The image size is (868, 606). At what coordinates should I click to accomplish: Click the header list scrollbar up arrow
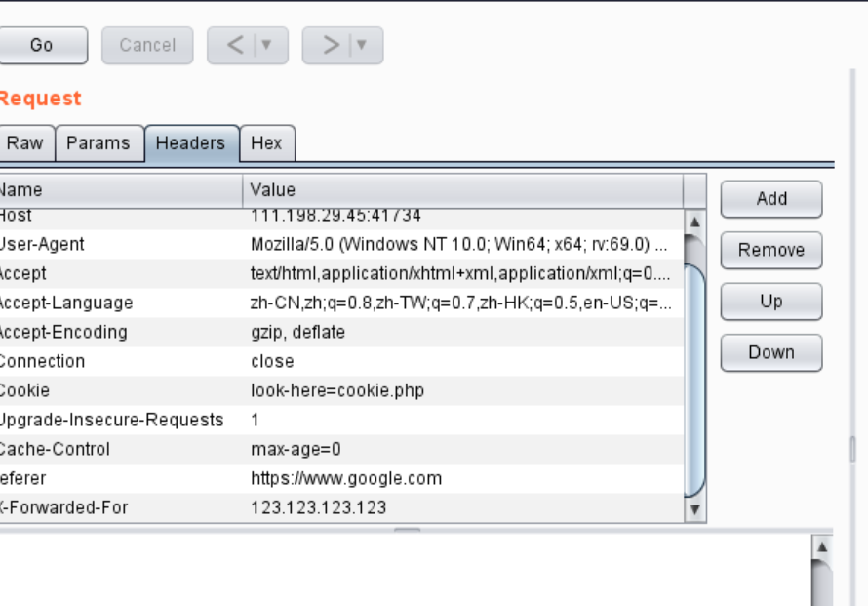click(695, 221)
